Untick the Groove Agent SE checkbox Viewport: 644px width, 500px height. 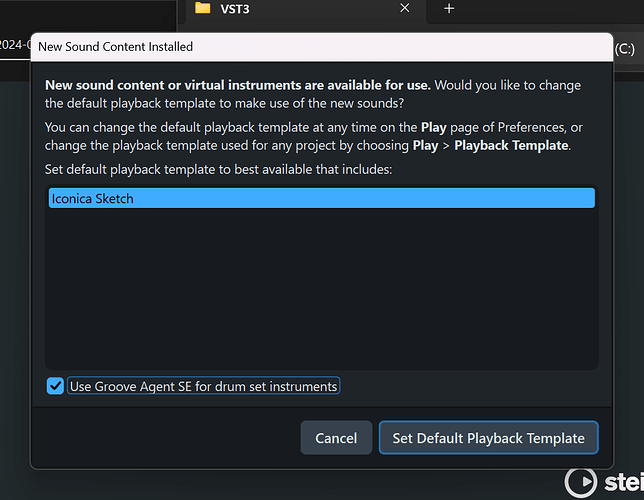tap(56, 386)
